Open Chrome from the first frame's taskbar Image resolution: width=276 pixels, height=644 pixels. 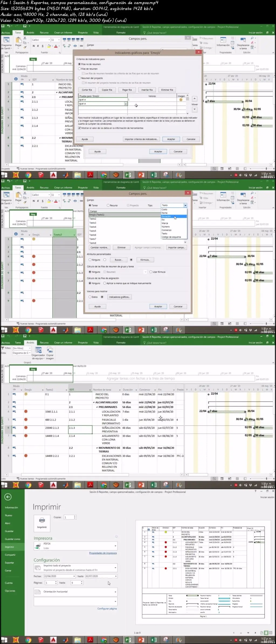[x=28, y=175]
